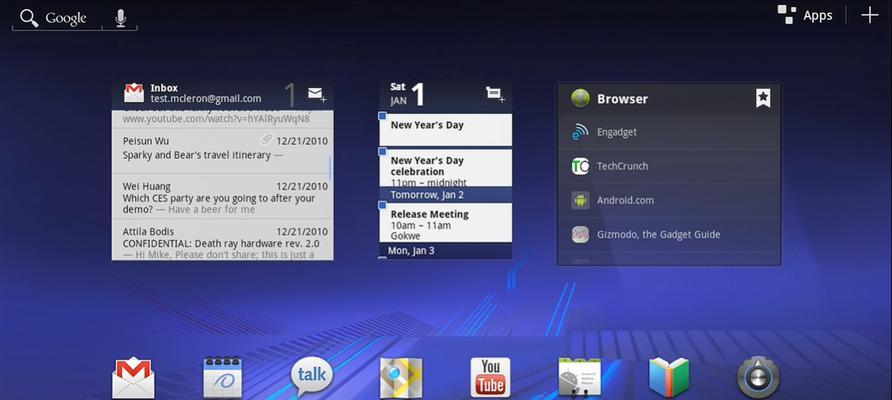Tap the TechCrunch favicon
Screen dimensions: 892x400
pos(580,166)
